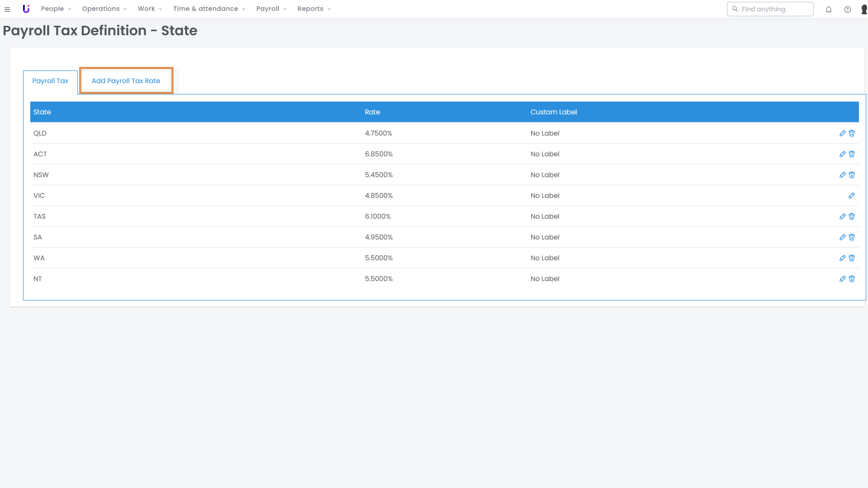Click the State column header
868x488 pixels.
[42, 112]
